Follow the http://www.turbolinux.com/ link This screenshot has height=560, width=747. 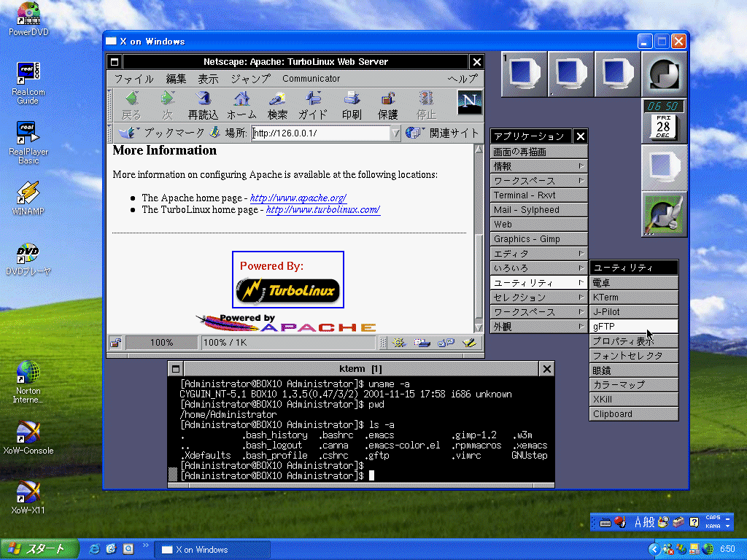click(x=323, y=210)
